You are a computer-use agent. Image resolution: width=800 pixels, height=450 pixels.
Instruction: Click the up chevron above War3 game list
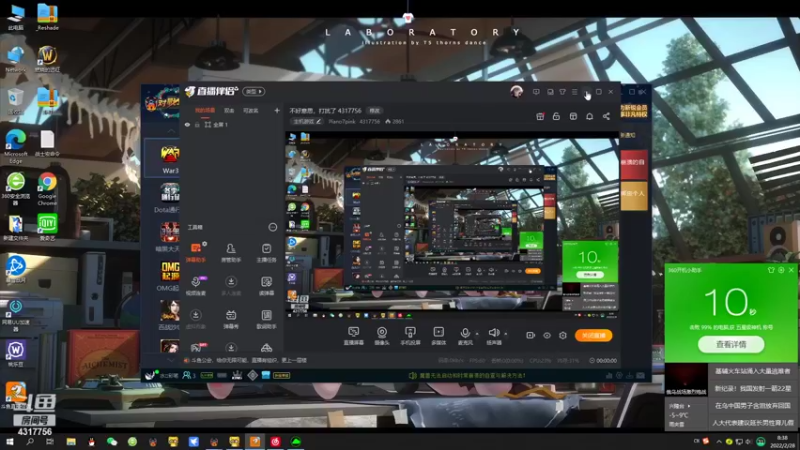point(171,131)
